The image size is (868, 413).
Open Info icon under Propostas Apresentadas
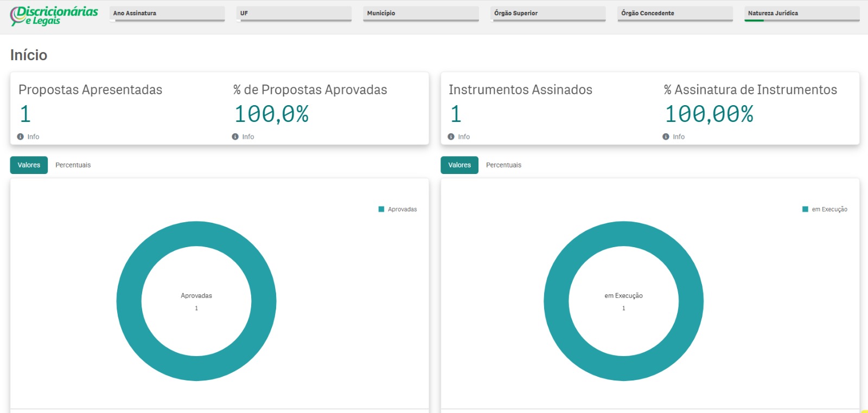point(21,137)
